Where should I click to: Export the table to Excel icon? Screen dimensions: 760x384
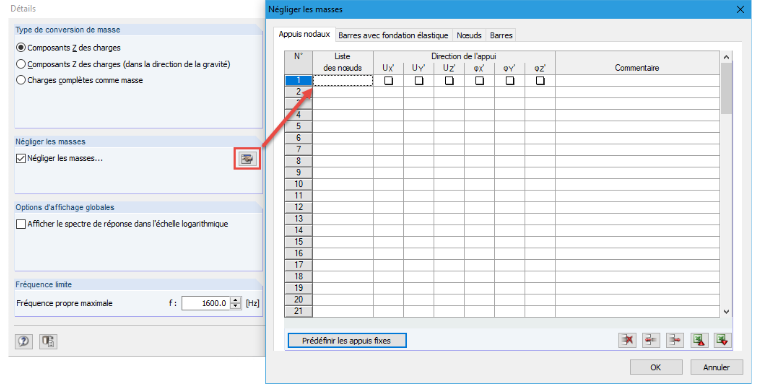[698, 340]
